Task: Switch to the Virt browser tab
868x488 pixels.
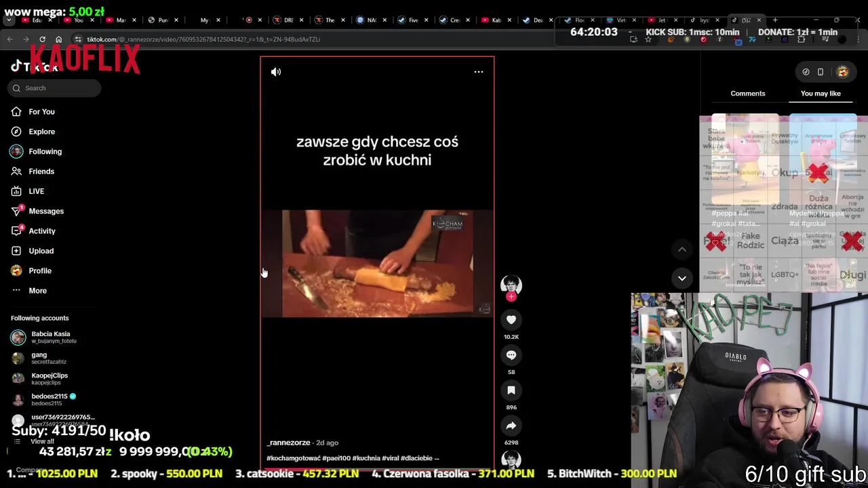Action: [x=620, y=20]
